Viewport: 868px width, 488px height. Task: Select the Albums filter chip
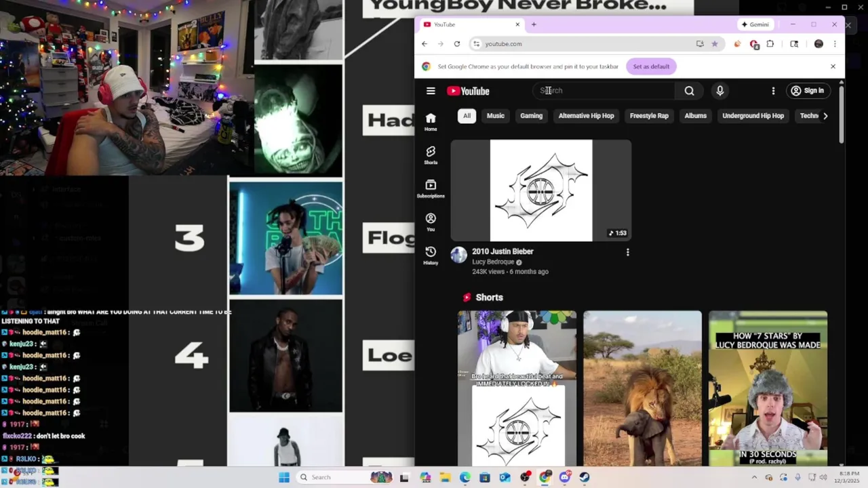695,116
